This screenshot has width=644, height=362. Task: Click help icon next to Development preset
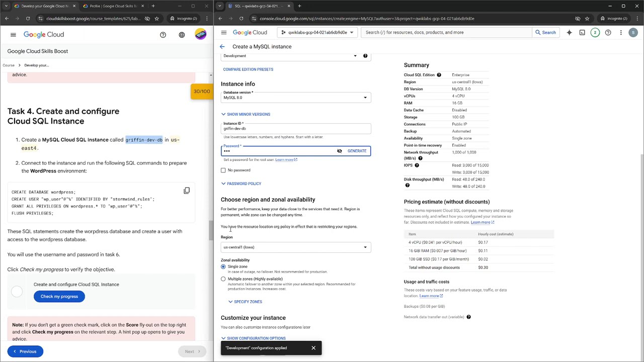(365, 56)
